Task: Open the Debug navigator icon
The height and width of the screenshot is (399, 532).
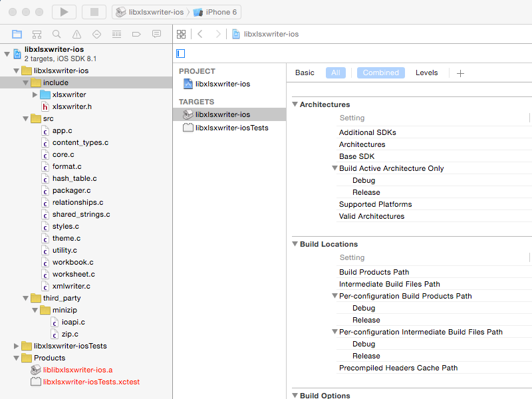Action: coord(117,34)
